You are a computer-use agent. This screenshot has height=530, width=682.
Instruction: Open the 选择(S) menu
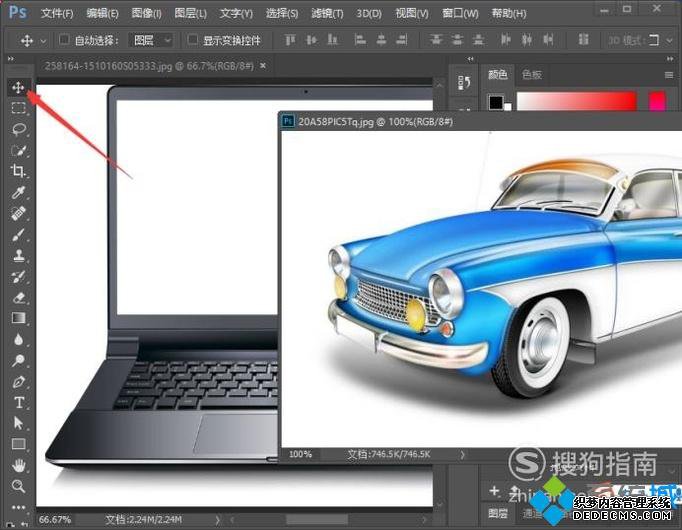coord(282,13)
